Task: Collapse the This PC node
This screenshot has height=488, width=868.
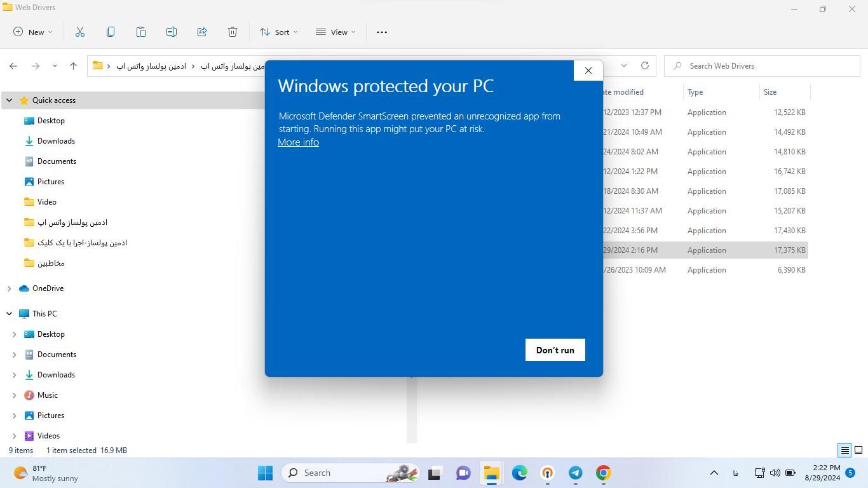Action: (x=9, y=314)
